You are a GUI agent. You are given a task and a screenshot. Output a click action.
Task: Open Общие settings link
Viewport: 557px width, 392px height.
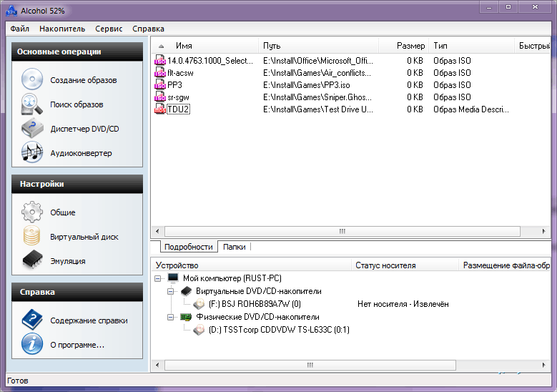coord(63,212)
